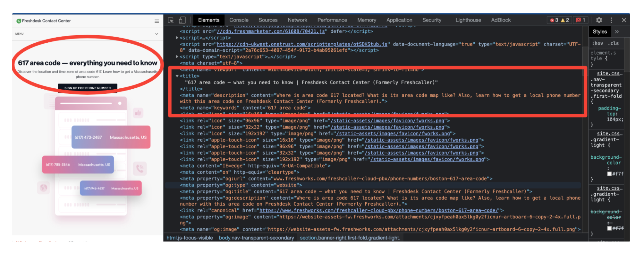Click the active #f7f background-color swatch
Image resolution: width=644 pixels, height=255 pixels.
[609, 174]
